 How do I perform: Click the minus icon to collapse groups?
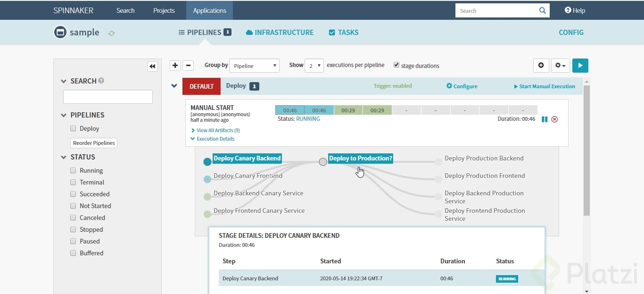click(187, 65)
